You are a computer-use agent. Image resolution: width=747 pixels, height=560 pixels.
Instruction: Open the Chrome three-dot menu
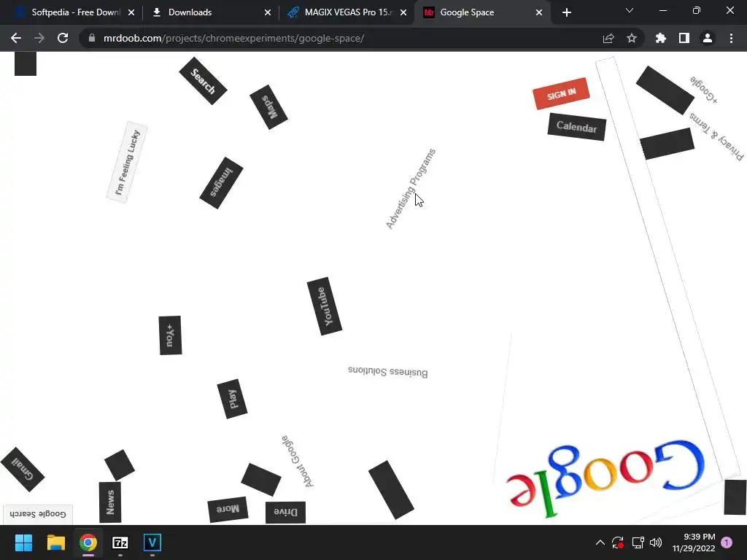[x=731, y=38]
